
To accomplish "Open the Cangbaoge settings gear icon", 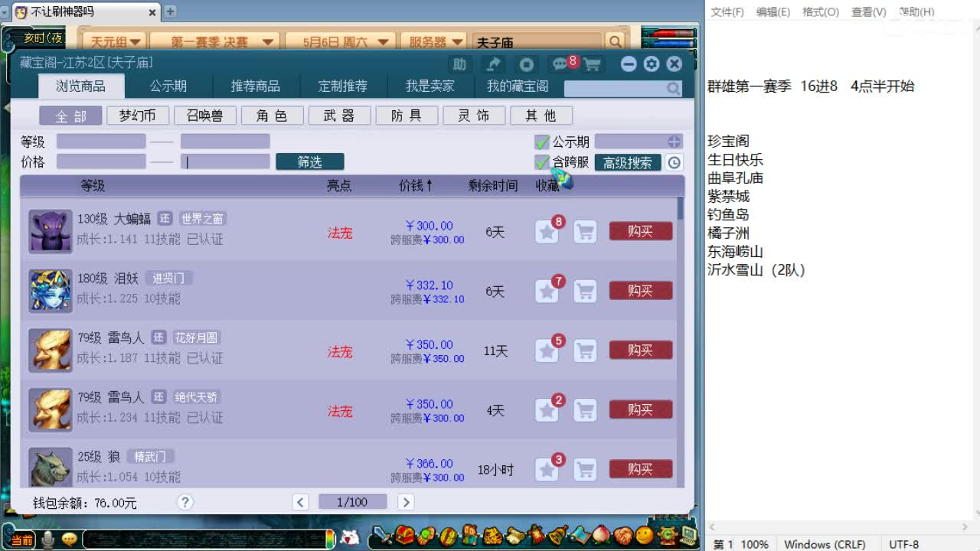I will 651,64.
